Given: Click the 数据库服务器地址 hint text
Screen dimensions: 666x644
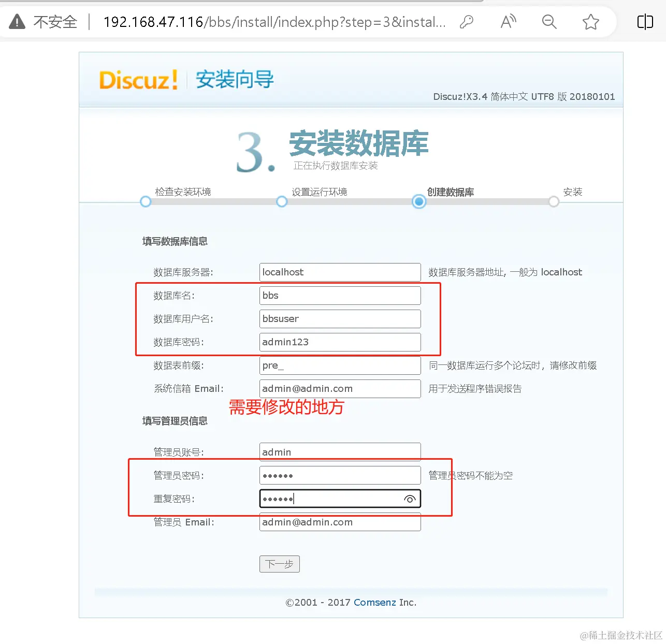Looking at the screenshot, I should click(x=505, y=272).
